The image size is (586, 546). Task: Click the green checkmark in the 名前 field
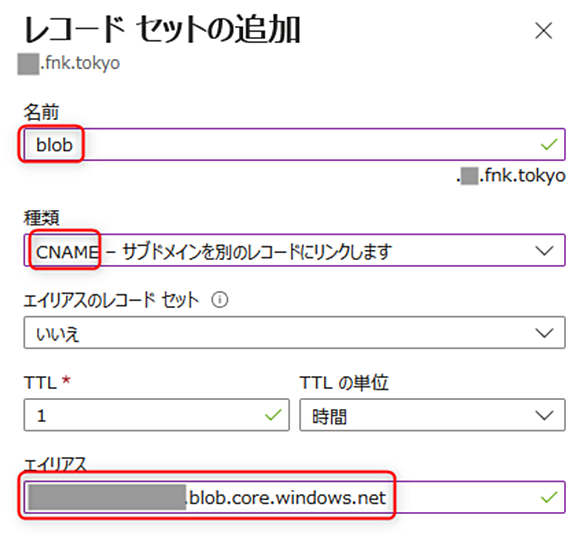point(549,144)
